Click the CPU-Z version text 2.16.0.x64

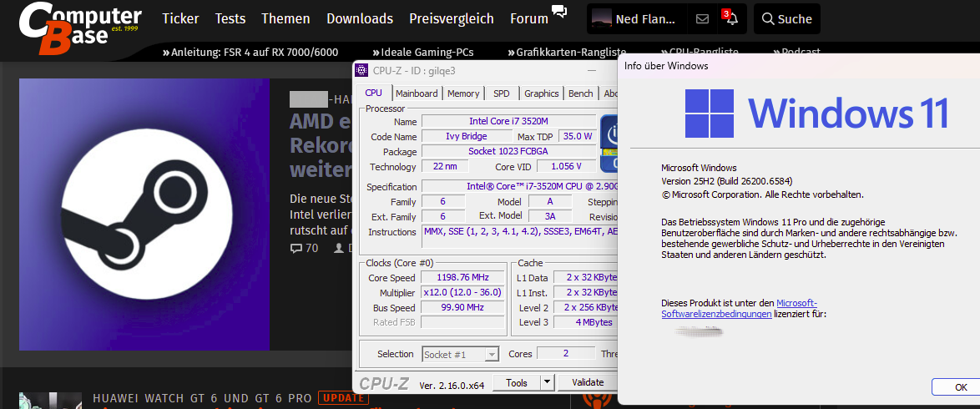452,385
